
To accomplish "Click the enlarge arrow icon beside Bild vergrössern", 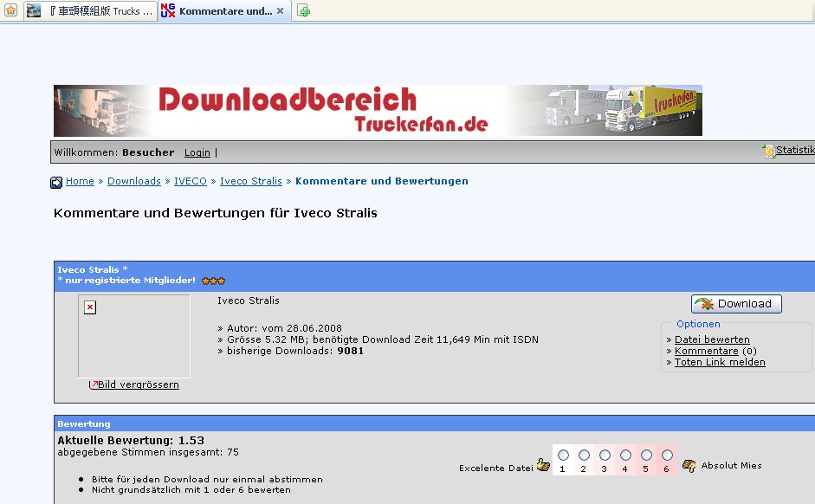I will pyautogui.click(x=93, y=384).
